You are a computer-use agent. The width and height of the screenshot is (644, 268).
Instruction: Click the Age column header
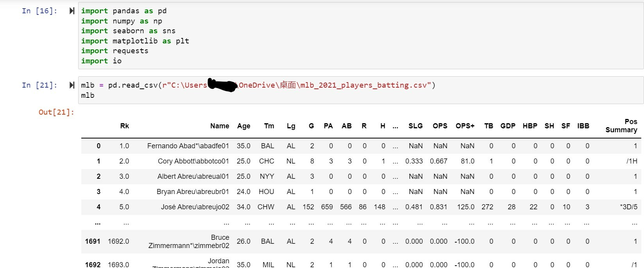pyautogui.click(x=243, y=126)
